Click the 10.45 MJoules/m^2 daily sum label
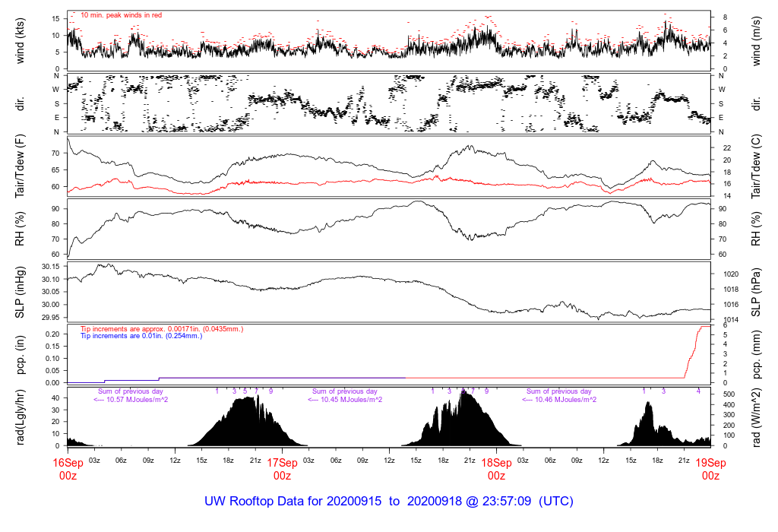778x532 pixels. point(345,400)
